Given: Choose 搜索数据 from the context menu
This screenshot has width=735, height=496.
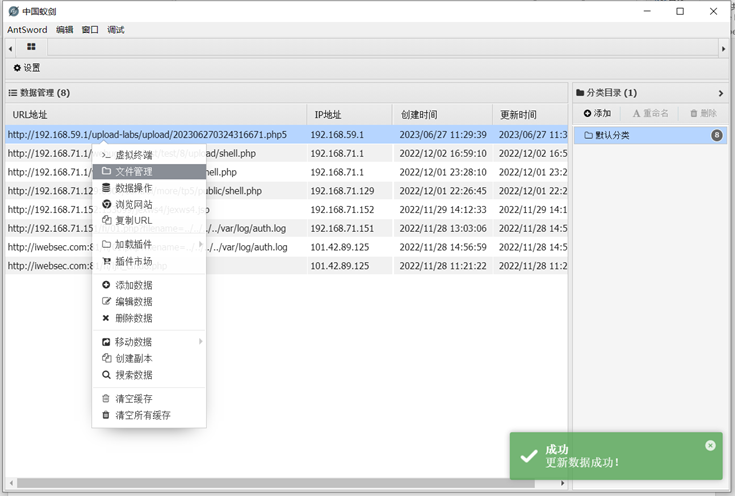Looking at the screenshot, I should [149, 375].
